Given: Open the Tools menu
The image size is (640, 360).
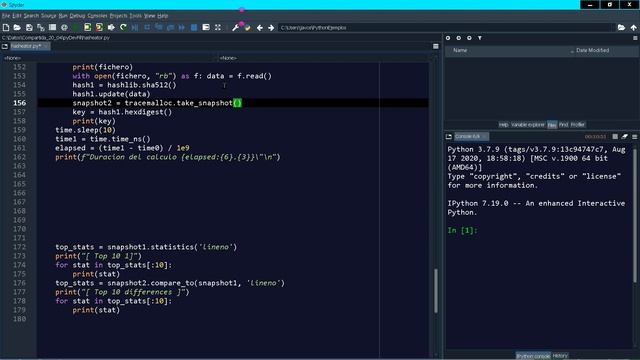Looking at the screenshot, I should pyautogui.click(x=136, y=16).
